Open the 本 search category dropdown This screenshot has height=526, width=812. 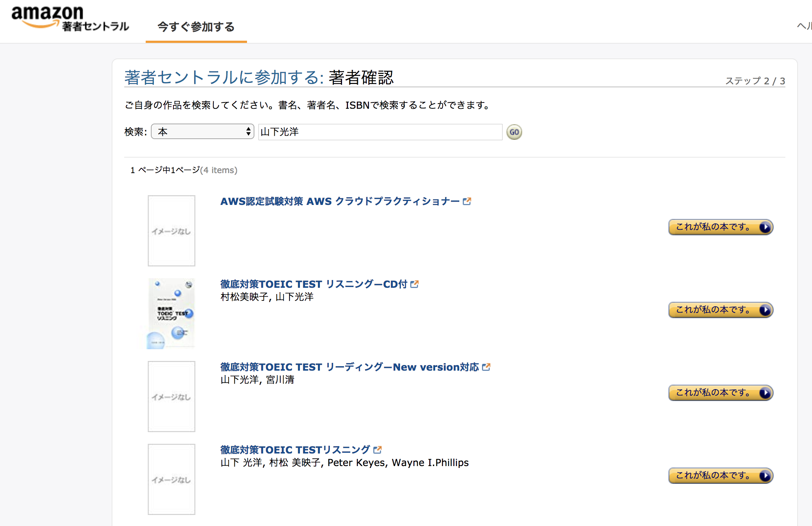(x=203, y=131)
